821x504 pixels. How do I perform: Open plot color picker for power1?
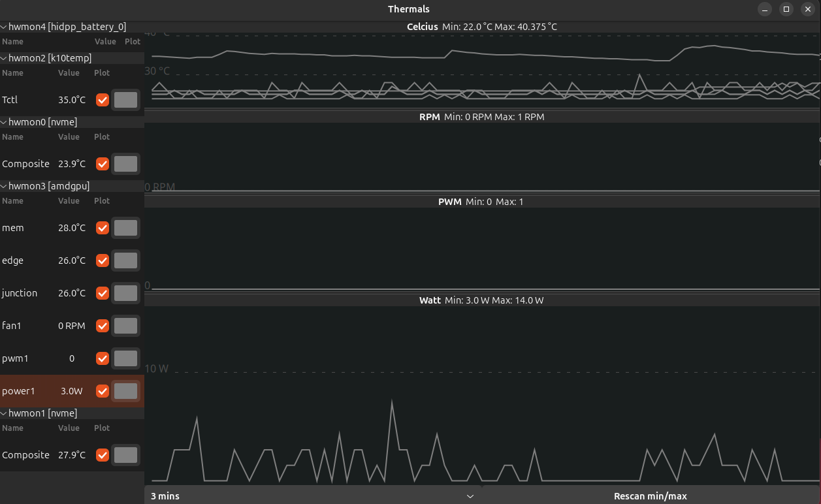tap(125, 391)
